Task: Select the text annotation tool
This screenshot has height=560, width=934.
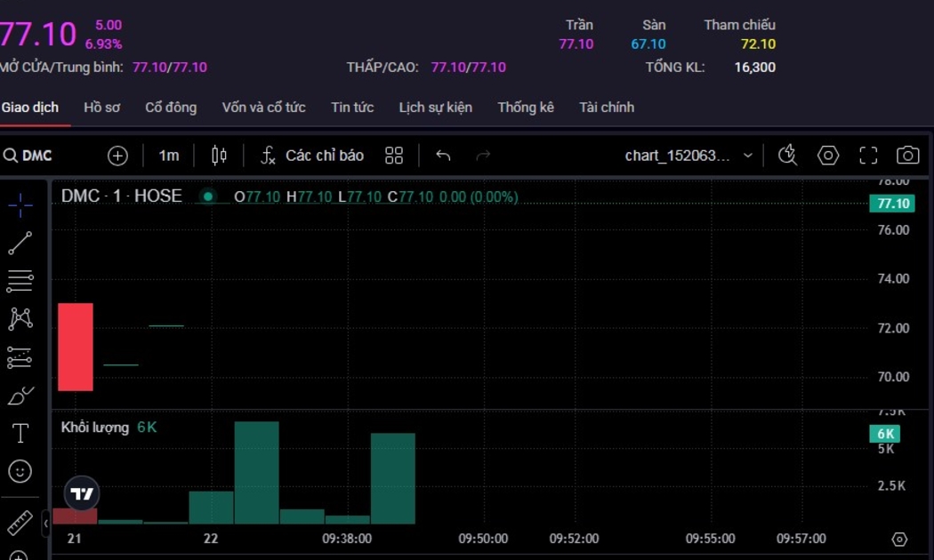Action: pos(20,433)
